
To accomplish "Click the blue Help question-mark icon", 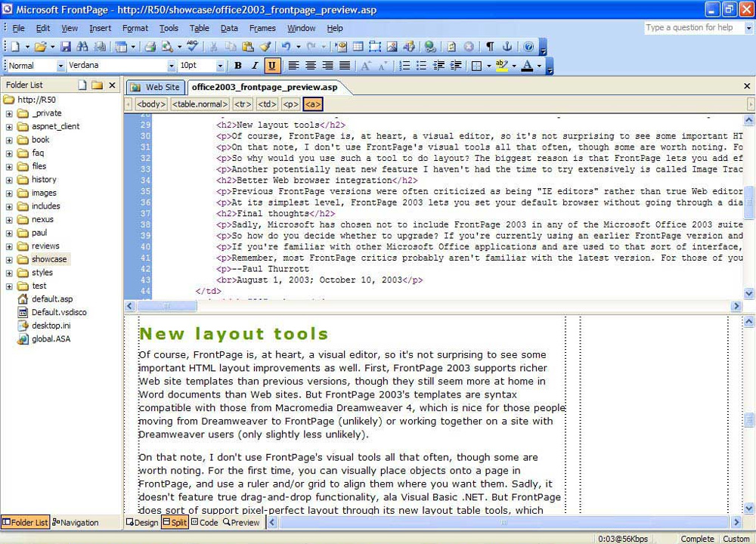I will pos(528,47).
